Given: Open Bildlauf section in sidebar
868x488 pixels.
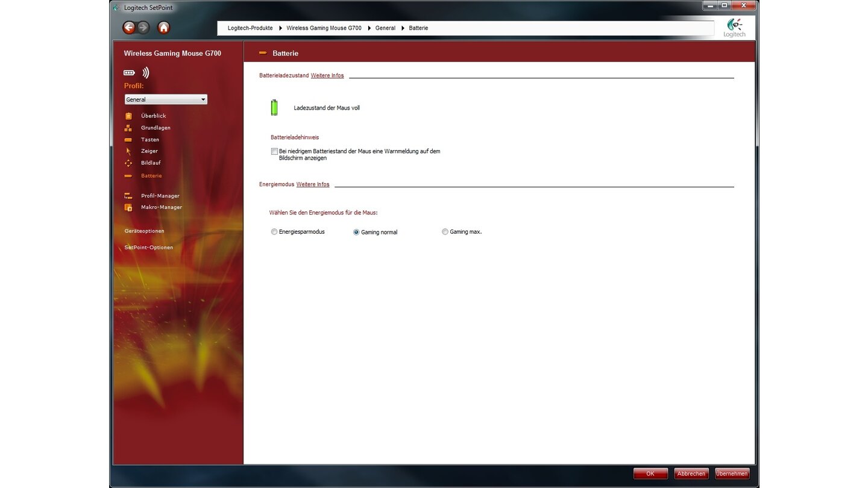Looking at the screenshot, I should (151, 163).
